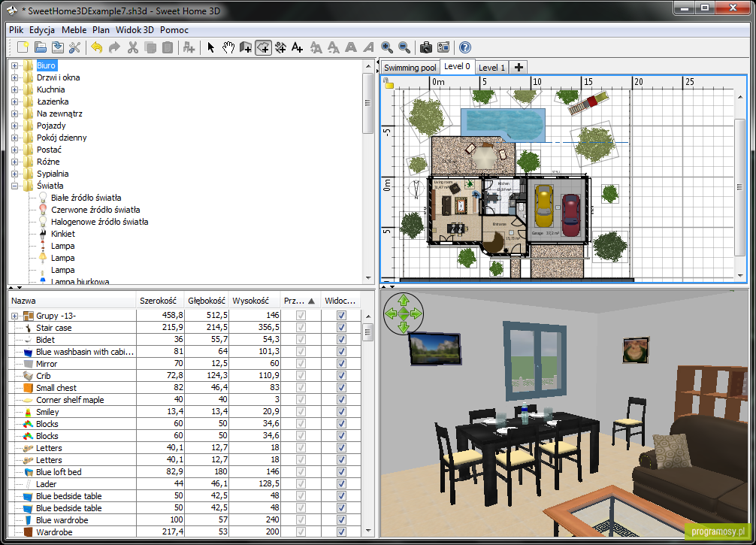Viewport: 756px width, 545px height.
Task: Open Help with the question mark icon
Action: (x=464, y=47)
